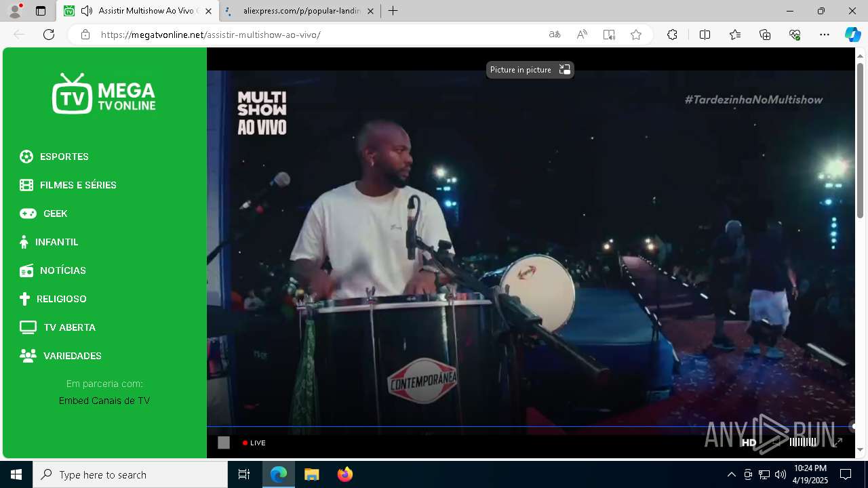
Task: Add this page to favorites
Action: tap(636, 35)
